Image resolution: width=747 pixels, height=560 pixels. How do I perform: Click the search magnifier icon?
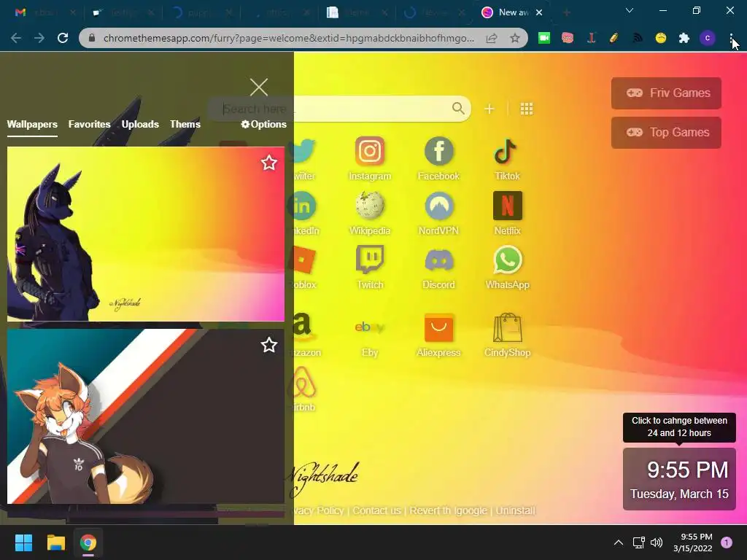point(458,109)
